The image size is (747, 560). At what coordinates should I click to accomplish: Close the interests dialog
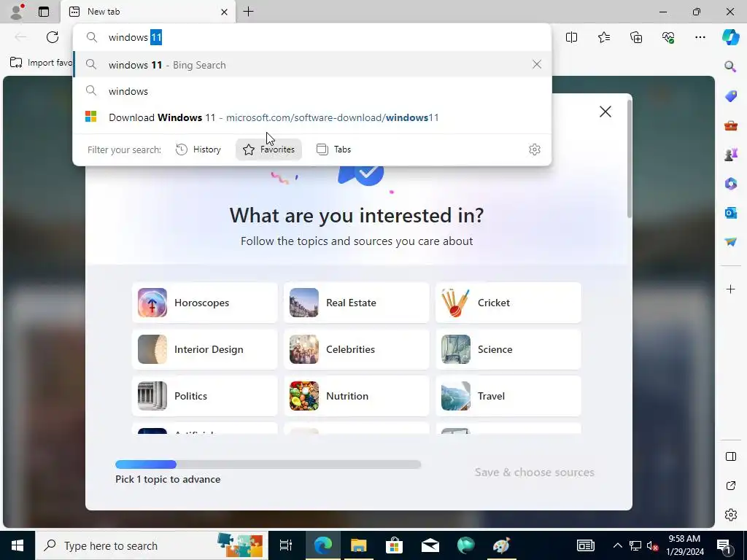(x=605, y=112)
